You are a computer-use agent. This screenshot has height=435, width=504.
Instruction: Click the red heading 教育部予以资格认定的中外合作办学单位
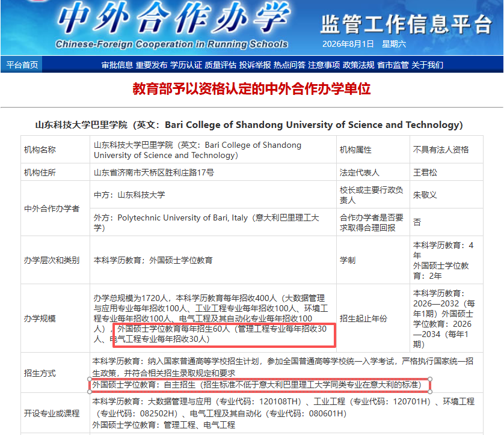251,88
